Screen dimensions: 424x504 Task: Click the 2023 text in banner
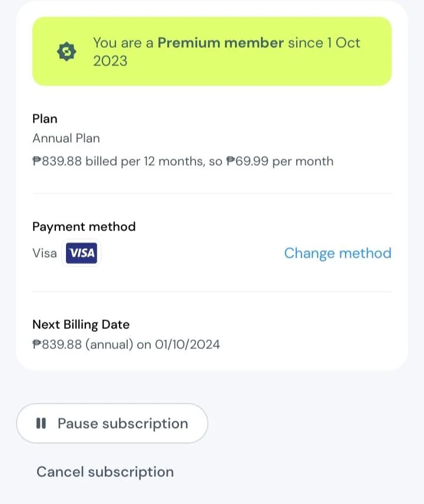(x=110, y=61)
